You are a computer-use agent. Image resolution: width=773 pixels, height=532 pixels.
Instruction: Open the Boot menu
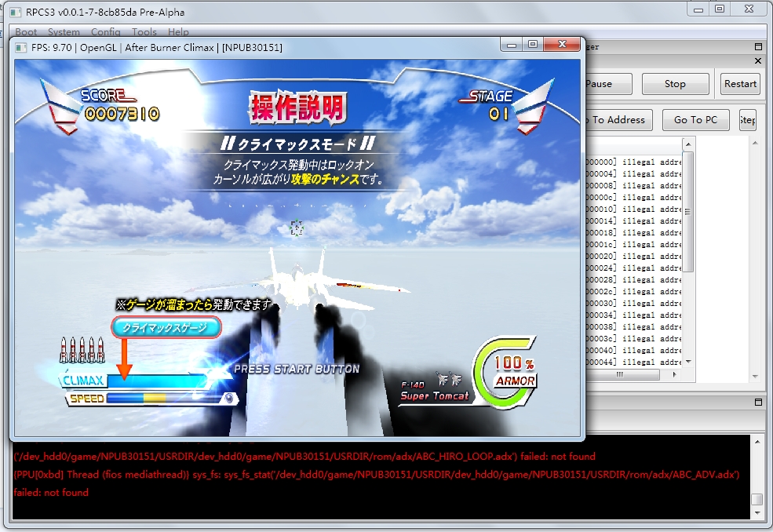[x=26, y=32]
